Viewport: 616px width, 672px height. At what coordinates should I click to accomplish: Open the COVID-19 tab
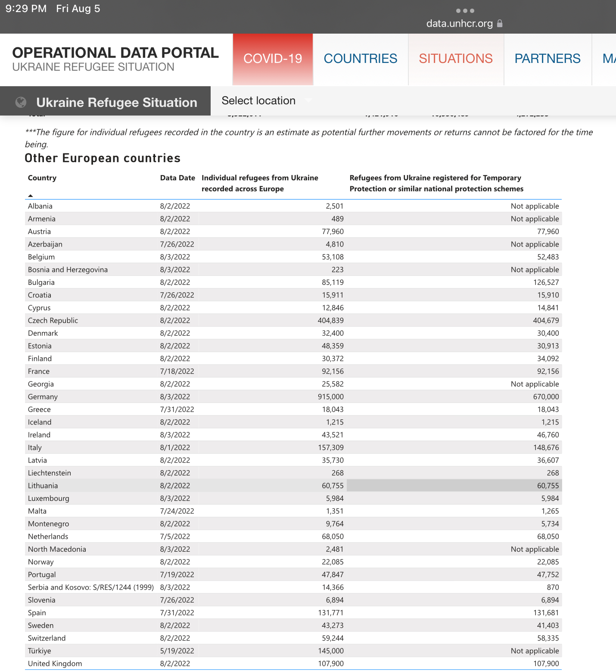coord(273,59)
